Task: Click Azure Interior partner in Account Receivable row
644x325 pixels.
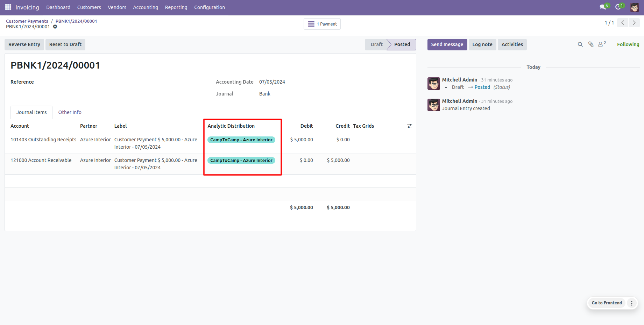Action: (x=95, y=160)
